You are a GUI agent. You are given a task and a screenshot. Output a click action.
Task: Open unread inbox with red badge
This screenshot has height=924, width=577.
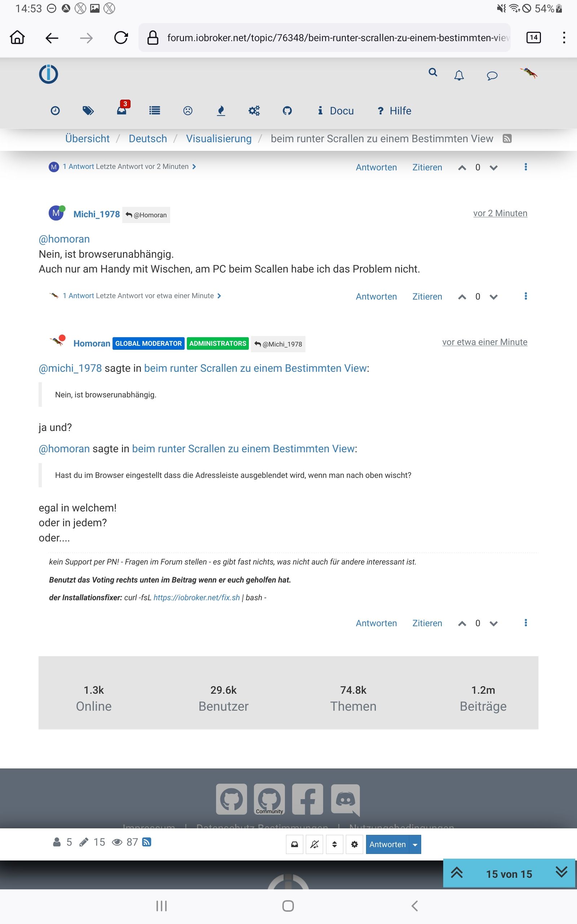click(x=122, y=110)
